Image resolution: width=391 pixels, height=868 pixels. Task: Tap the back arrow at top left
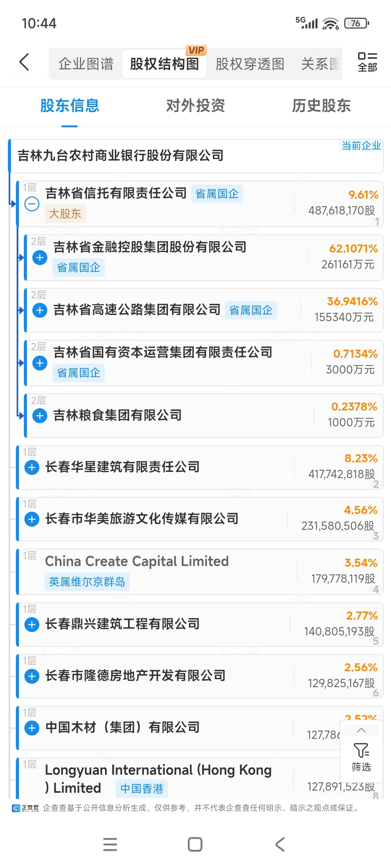coord(24,62)
